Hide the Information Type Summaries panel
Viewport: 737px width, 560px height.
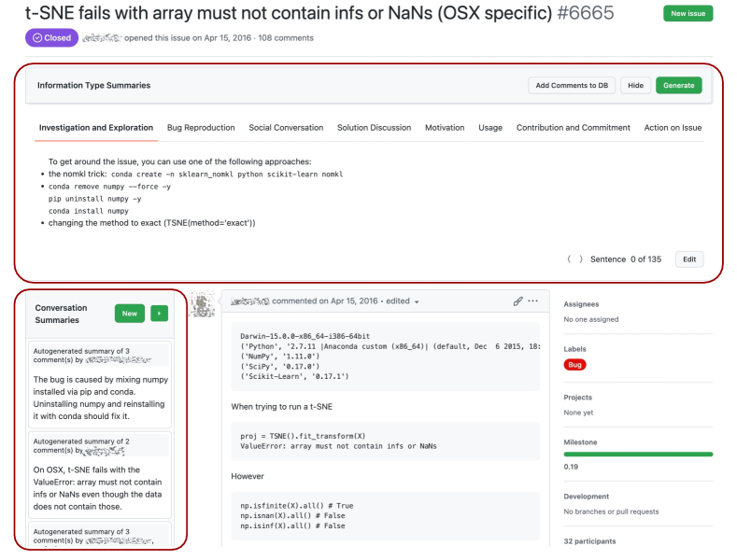point(635,85)
